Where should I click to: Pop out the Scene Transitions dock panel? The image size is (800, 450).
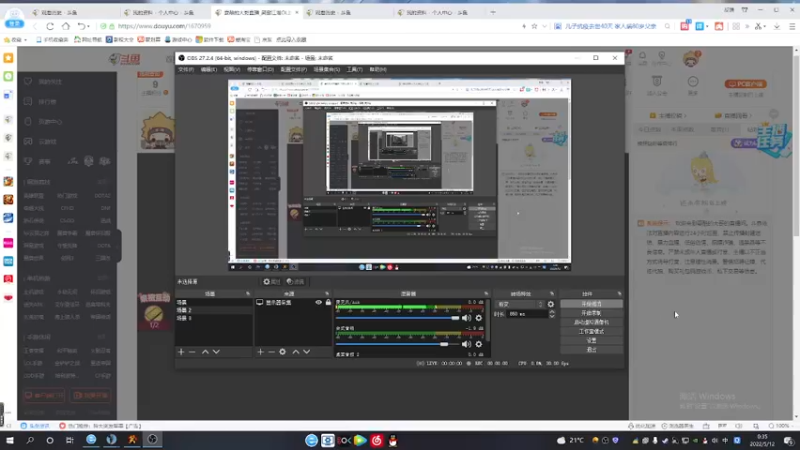(552, 294)
